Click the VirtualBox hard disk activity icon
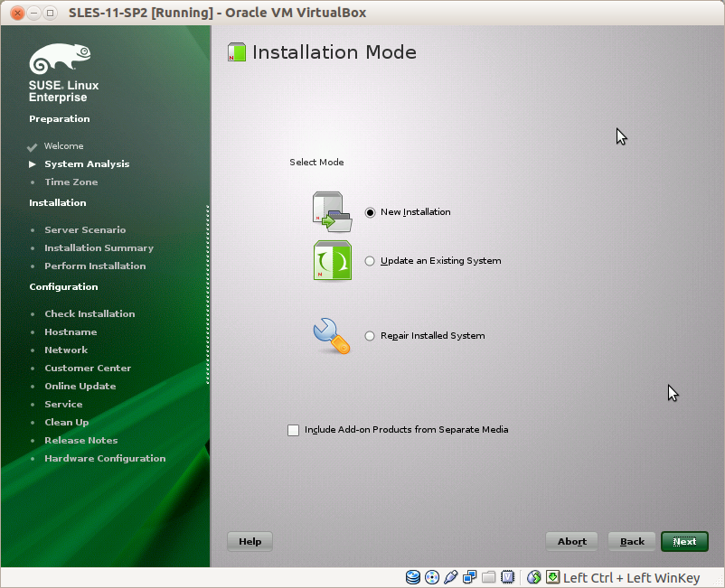Image resolution: width=725 pixels, height=588 pixels. click(x=412, y=577)
